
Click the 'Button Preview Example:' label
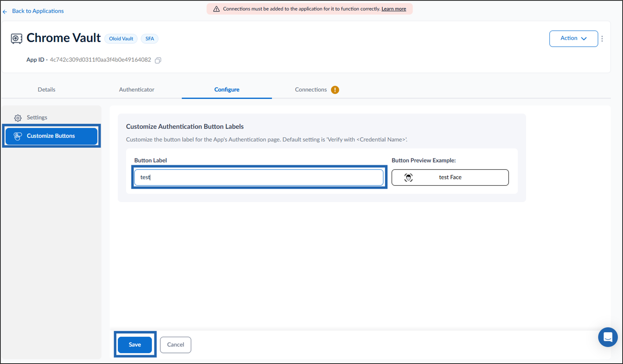click(424, 161)
